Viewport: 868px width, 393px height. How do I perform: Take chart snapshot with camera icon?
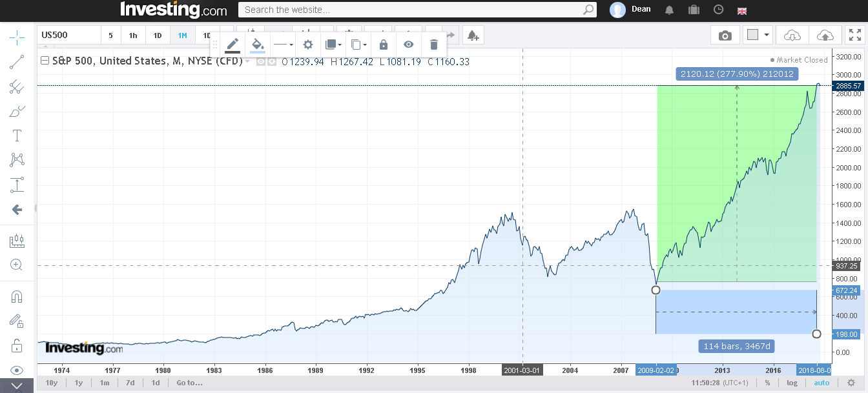[x=725, y=35]
